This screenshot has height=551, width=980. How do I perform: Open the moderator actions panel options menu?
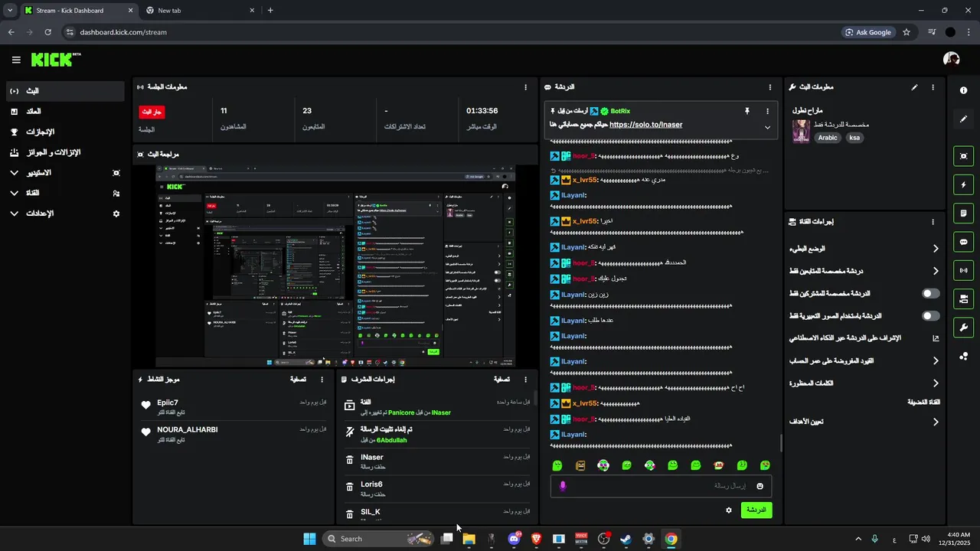525,379
